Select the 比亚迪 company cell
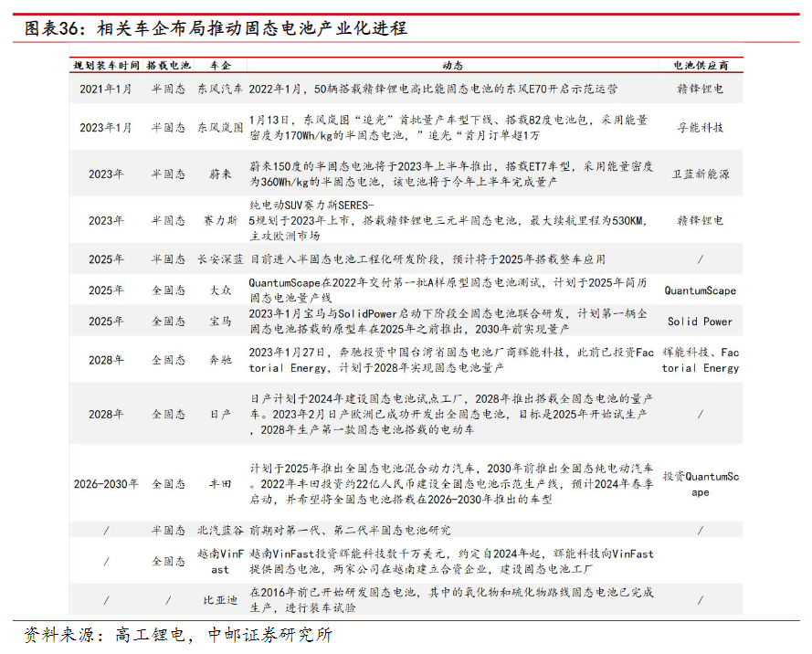 (x=220, y=601)
